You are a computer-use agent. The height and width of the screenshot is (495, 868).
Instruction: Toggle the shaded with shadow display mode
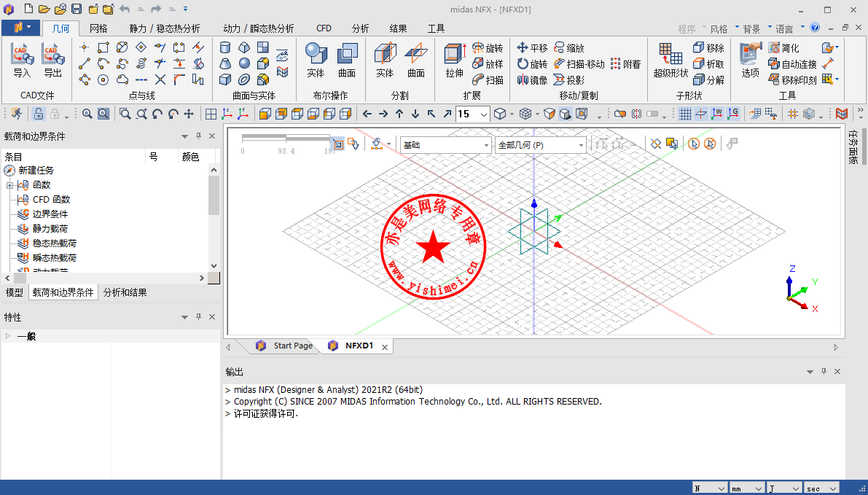pos(566,114)
